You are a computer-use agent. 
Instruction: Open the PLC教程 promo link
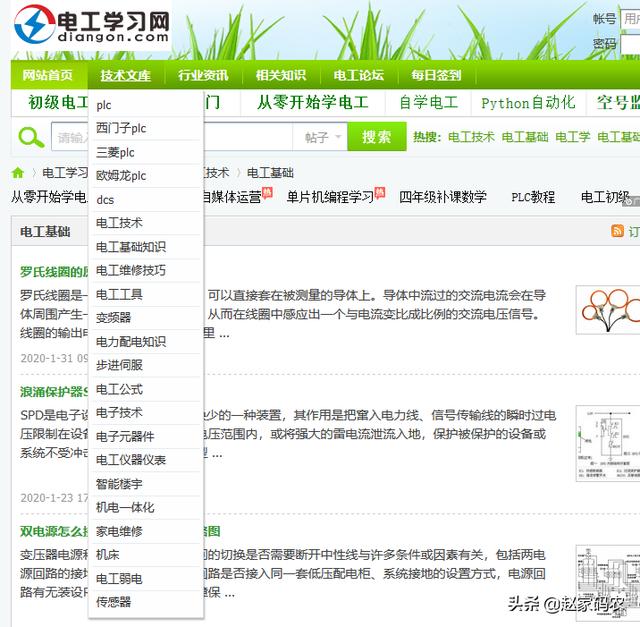point(533,197)
